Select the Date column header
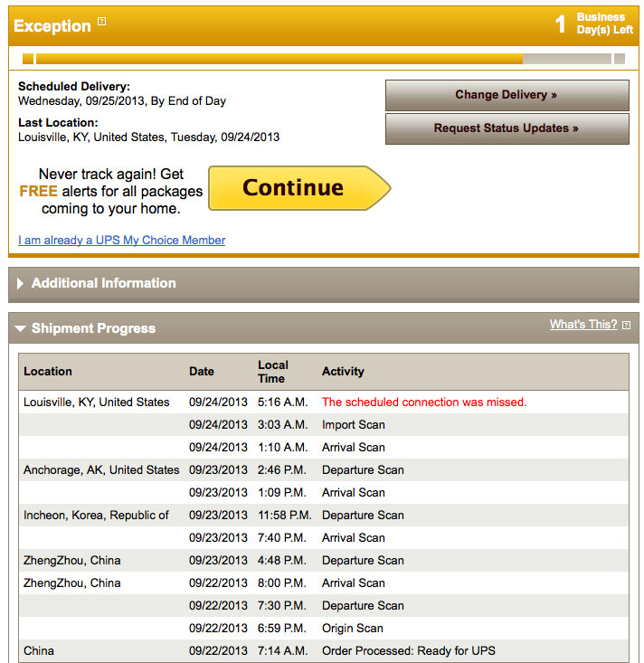This screenshot has height=663, width=644. click(202, 371)
